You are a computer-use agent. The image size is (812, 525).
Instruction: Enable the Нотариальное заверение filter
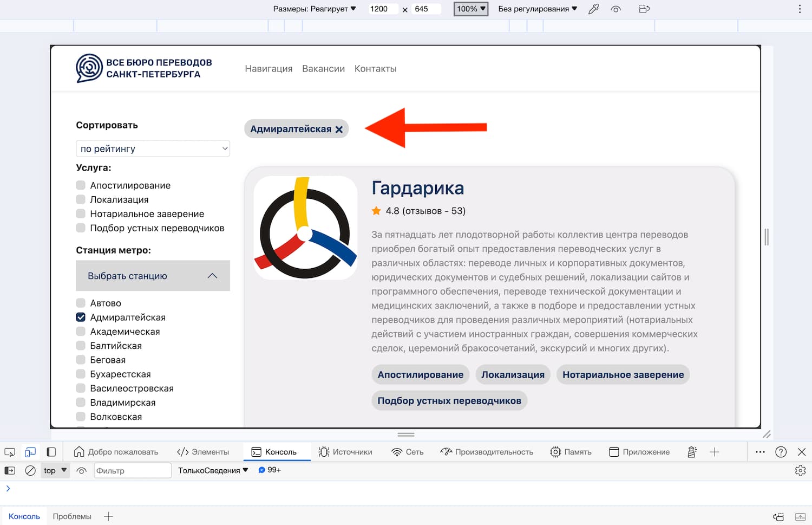(x=81, y=213)
